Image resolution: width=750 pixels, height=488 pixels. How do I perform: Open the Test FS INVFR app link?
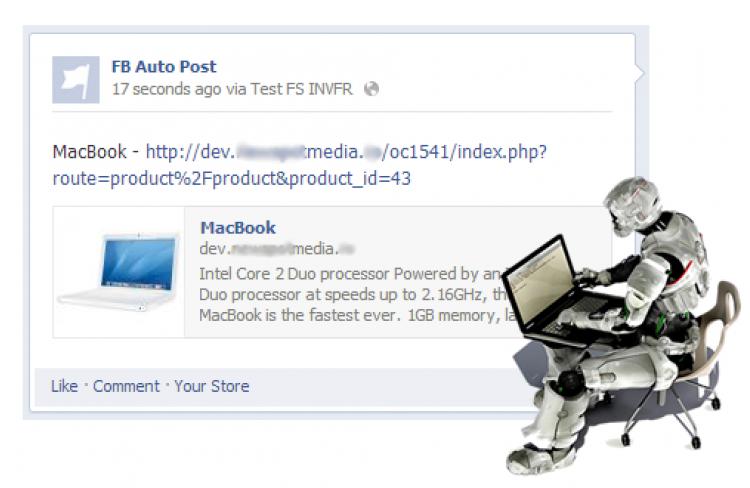301,89
